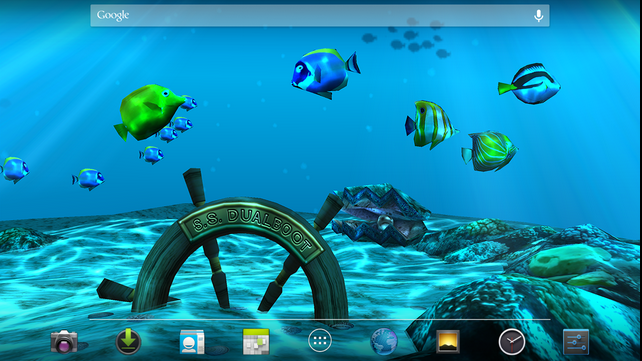Click the Google search bar field

point(320,16)
